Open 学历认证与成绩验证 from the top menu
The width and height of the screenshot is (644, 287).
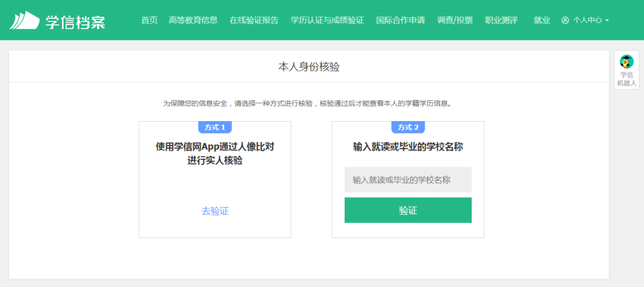click(x=327, y=20)
